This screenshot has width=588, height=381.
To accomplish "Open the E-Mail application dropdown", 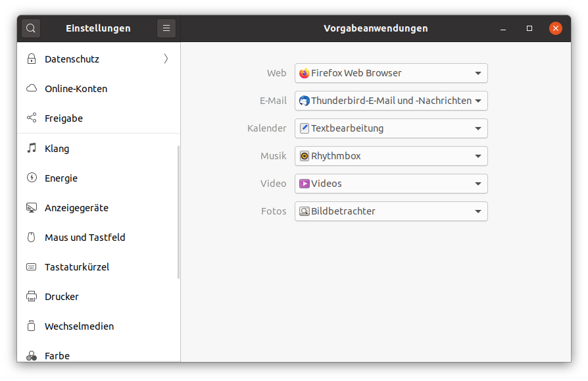I will (391, 101).
